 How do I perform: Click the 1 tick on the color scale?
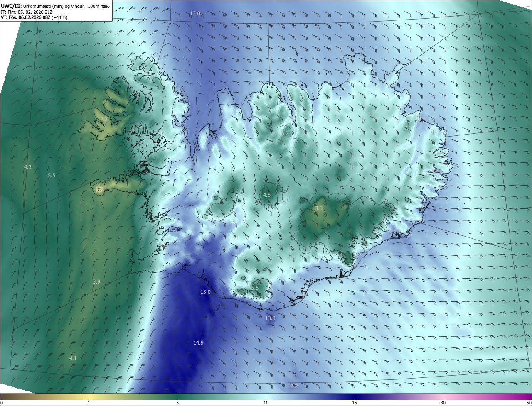(x=89, y=403)
